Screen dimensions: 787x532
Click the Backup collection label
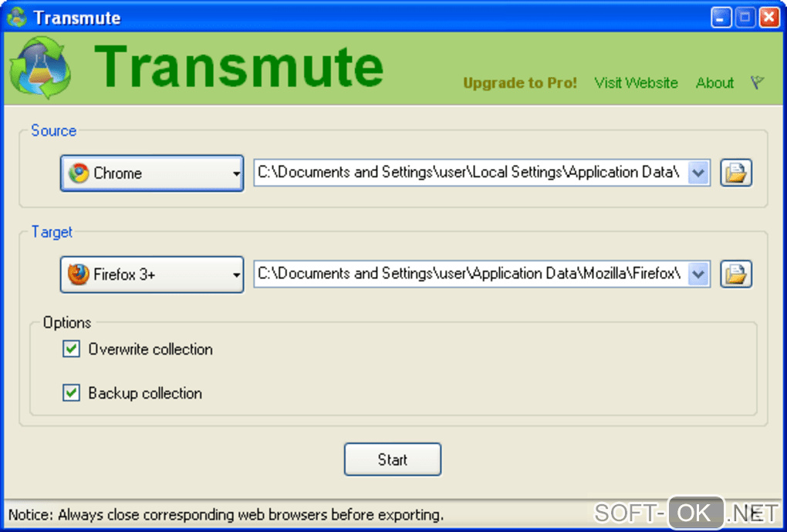[x=145, y=393]
